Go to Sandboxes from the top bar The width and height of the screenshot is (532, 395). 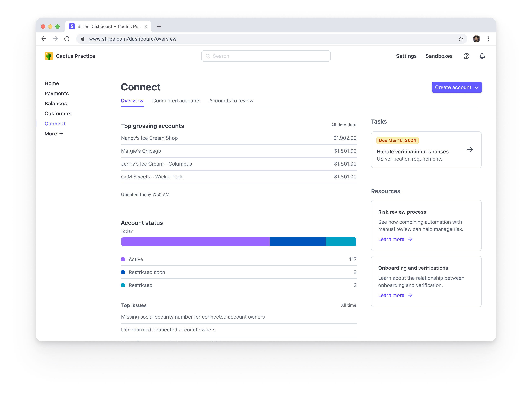click(439, 56)
